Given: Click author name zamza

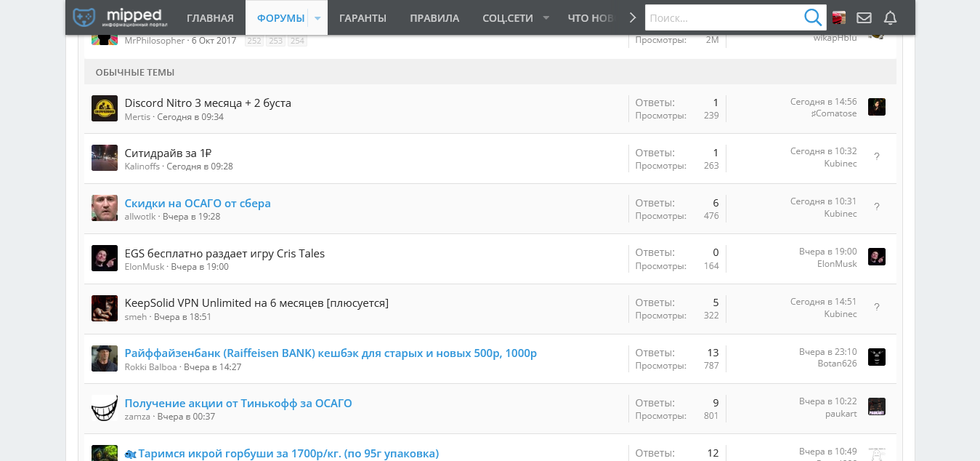Looking at the screenshot, I should (x=137, y=417).
